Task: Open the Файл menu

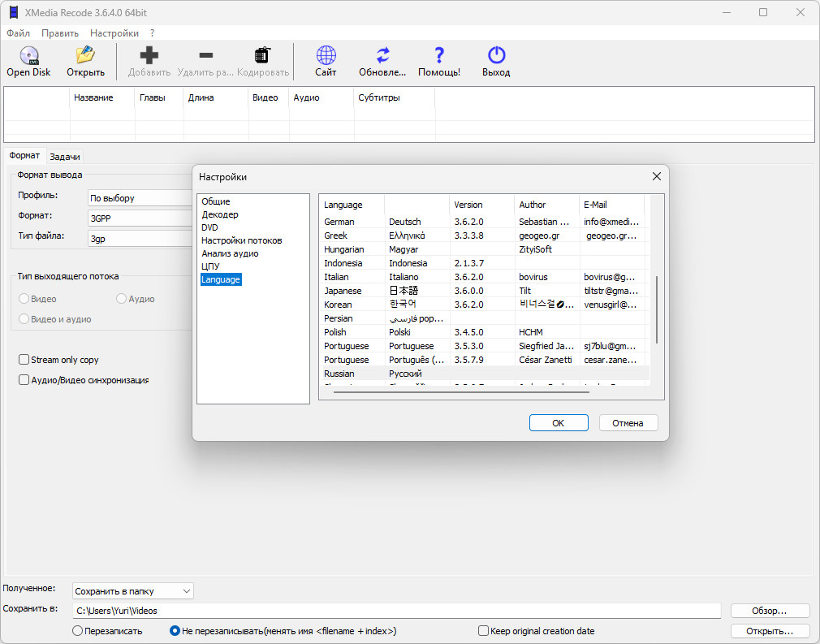Action: pos(19,33)
